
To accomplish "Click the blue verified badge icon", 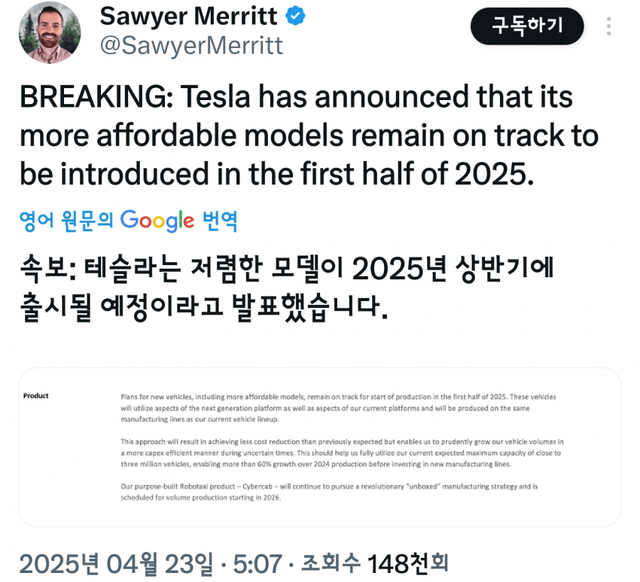I will coord(297,16).
